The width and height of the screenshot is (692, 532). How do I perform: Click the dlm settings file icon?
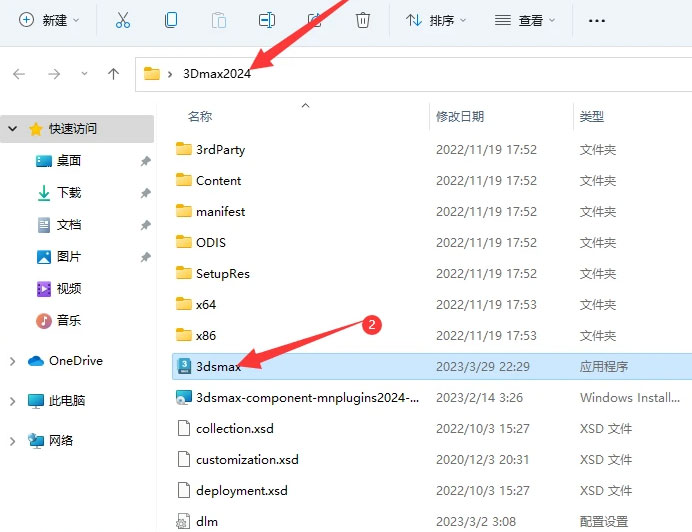(x=183, y=521)
